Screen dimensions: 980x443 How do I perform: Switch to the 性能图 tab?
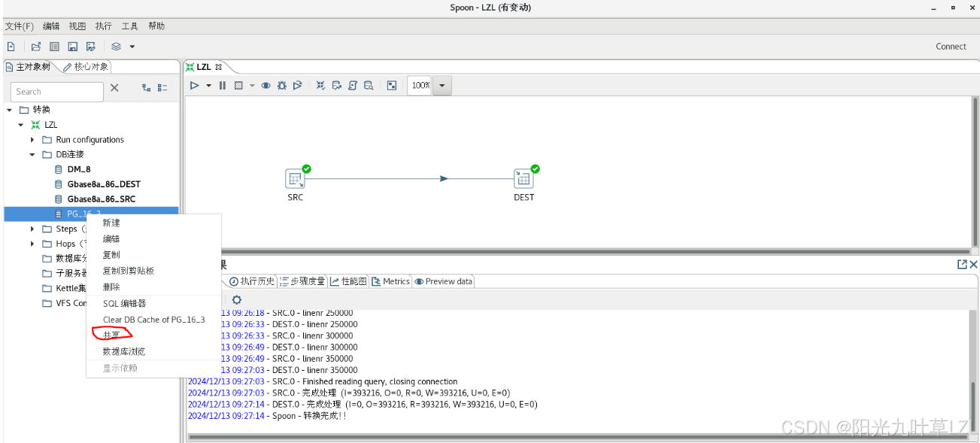point(349,281)
